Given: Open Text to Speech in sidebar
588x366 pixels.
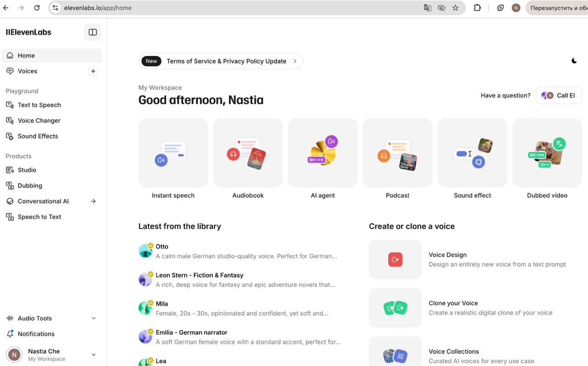Looking at the screenshot, I should (x=39, y=105).
